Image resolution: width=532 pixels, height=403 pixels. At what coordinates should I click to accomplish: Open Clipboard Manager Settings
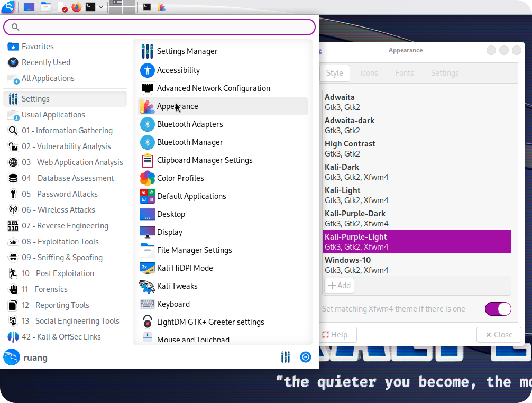(223, 160)
